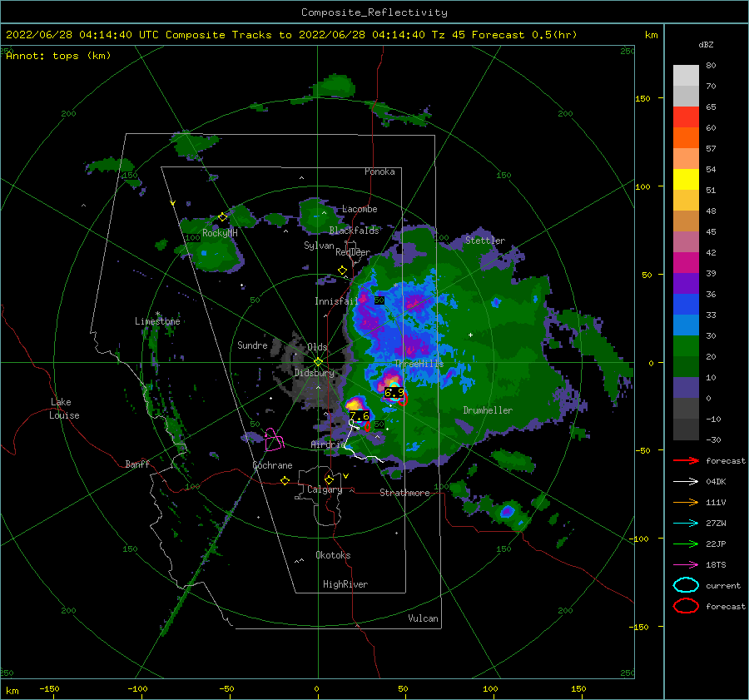Click the 04DK legend label
The height and width of the screenshot is (700, 749).
pyautogui.click(x=716, y=482)
